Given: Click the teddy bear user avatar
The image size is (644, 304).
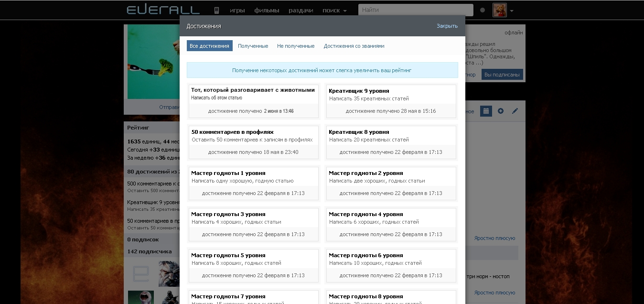Looking at the screenshot, I should [x=499, y=10].
